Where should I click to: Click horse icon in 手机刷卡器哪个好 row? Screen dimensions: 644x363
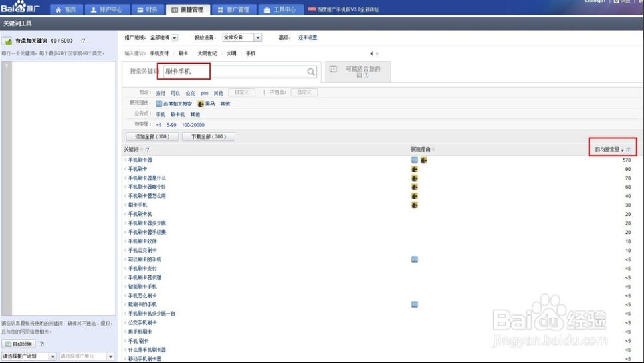[415, 187]
